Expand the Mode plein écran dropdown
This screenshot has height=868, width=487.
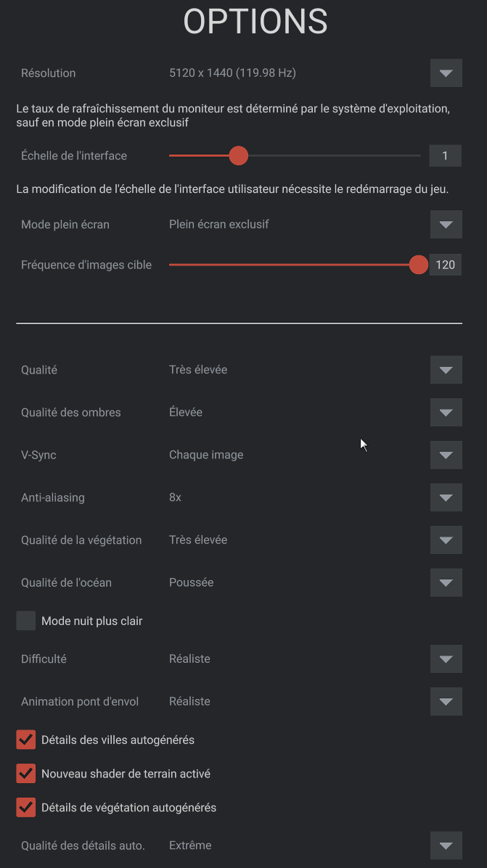coord(446,225)
